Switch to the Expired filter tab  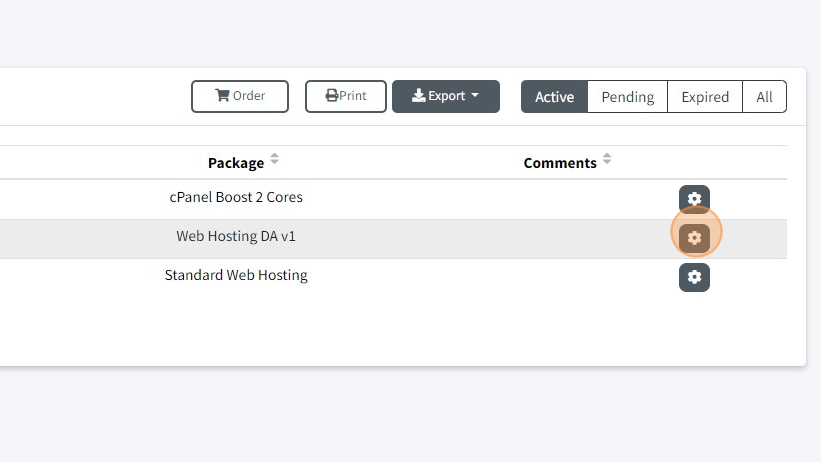[x=705, y=96]
